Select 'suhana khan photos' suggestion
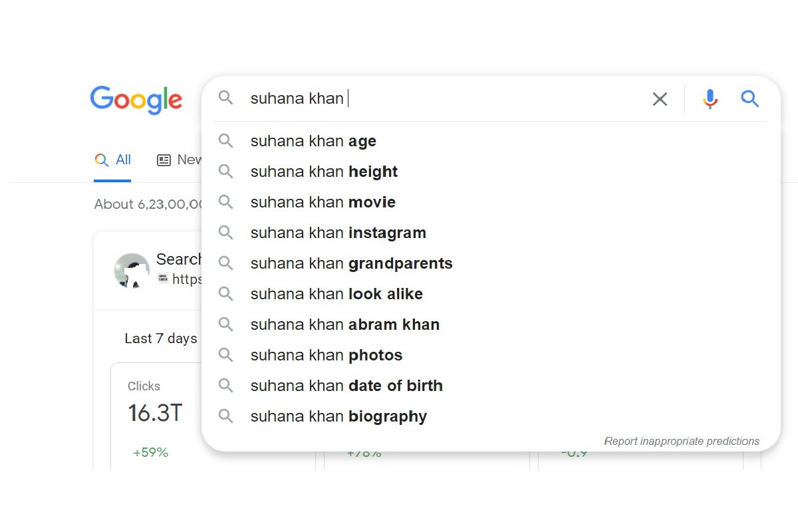This screenshot has height=532, width=798. (x=326, y=355)
